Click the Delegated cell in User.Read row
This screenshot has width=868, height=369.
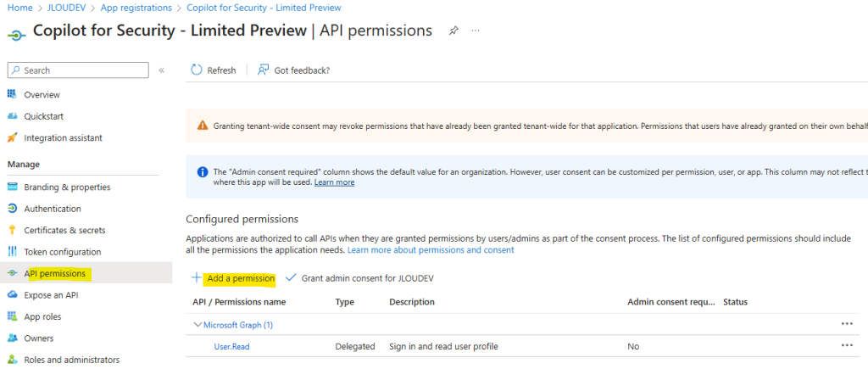(355, 346)
